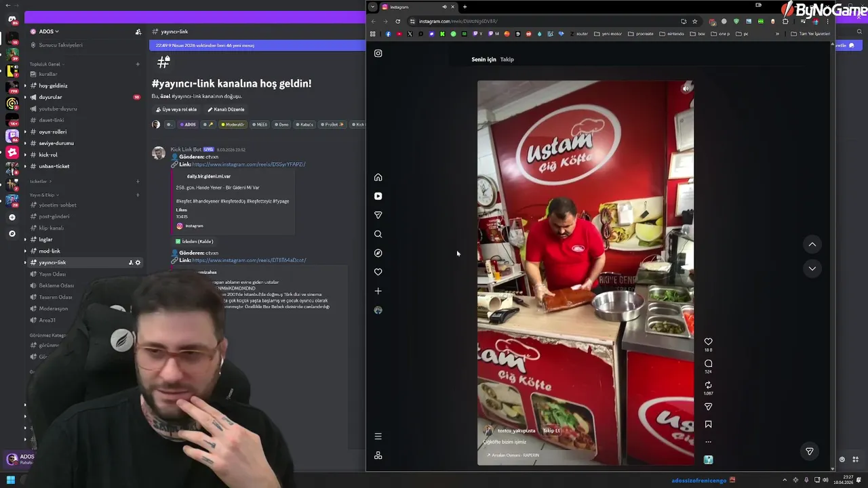Screen dimensions: 868x488
Task: Create new Instagram post with plus icon
Action: click(x=378, y=291)
